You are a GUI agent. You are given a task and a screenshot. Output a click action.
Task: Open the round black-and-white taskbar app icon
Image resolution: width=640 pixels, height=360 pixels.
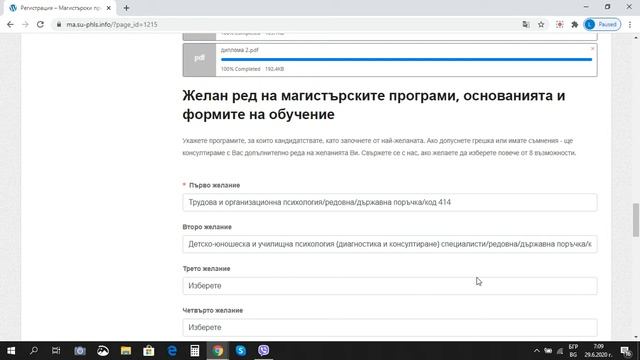pyautogui.click(x=103, y=351)
